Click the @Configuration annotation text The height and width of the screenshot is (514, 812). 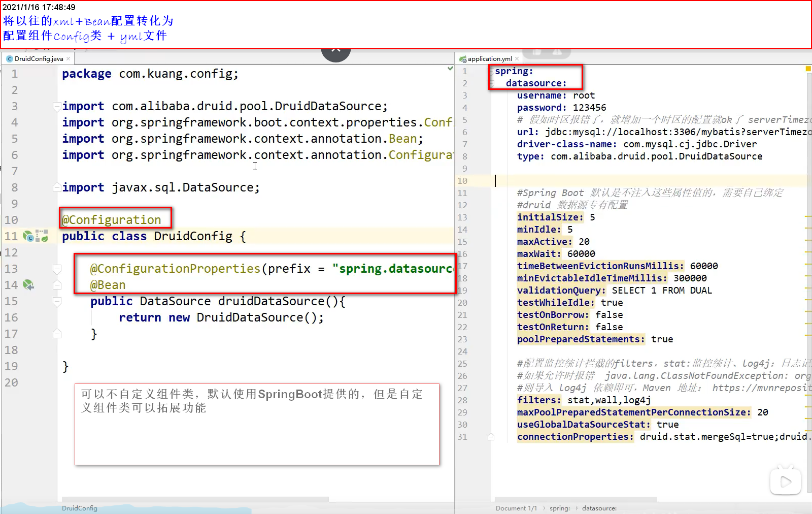(112, 220)
